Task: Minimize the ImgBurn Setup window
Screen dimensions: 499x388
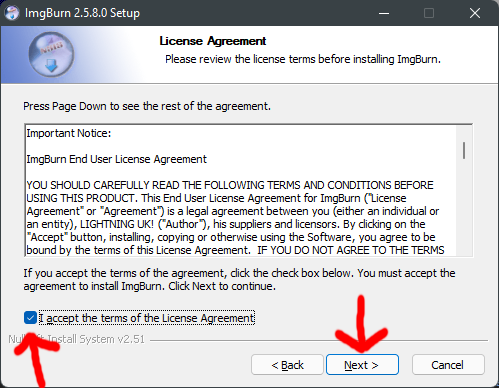Action: coord(384,13)
